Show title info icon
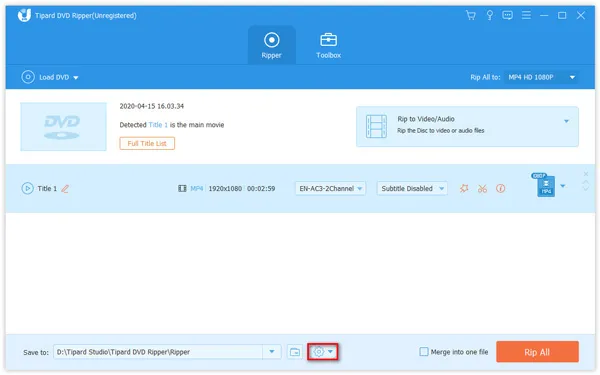Screen dimensions: 600x375 501,189
